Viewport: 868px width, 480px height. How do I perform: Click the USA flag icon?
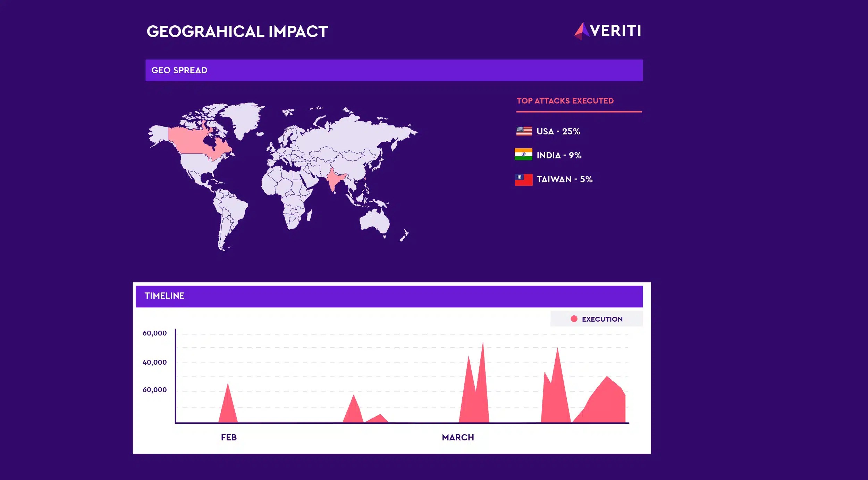click(x=524, y=131)
